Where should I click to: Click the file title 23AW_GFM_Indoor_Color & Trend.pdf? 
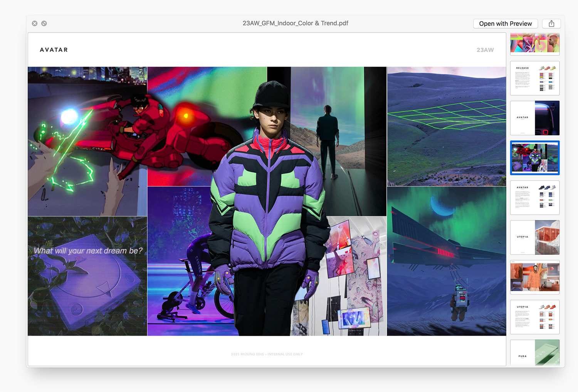click(x=296, y=23)
